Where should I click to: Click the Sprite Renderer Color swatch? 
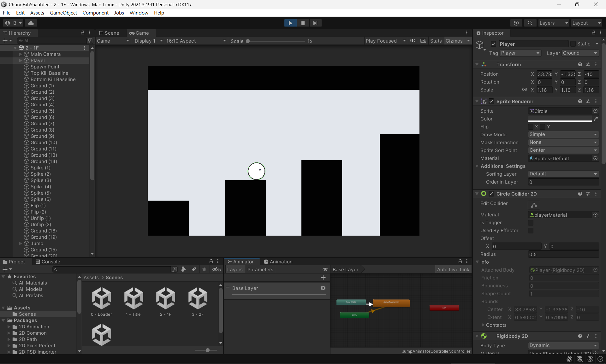(x=560, y=119)
